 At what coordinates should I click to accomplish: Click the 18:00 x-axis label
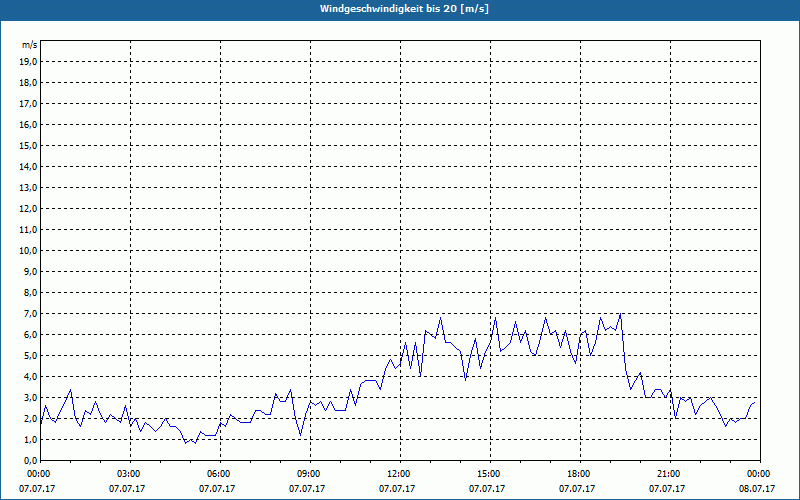pos(580,474)
